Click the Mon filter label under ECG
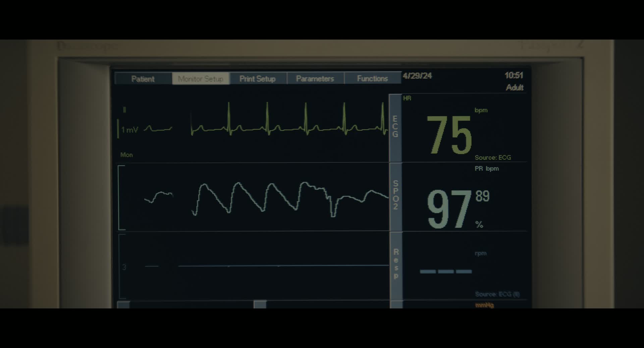The height and width of the screenshot is (348, 644). [x=126, y=155]
